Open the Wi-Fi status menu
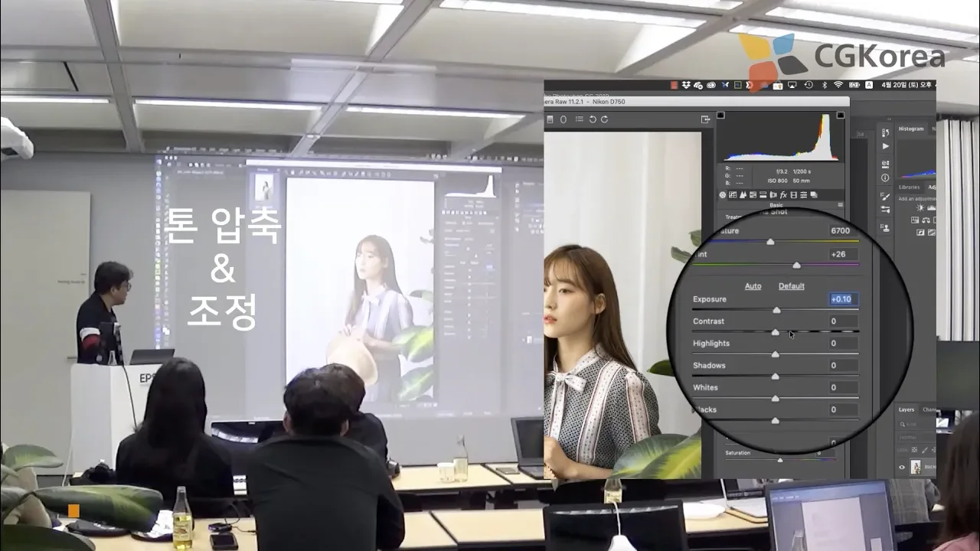The image size is (980, 551). pyautogui.click(x=838, y=85)
